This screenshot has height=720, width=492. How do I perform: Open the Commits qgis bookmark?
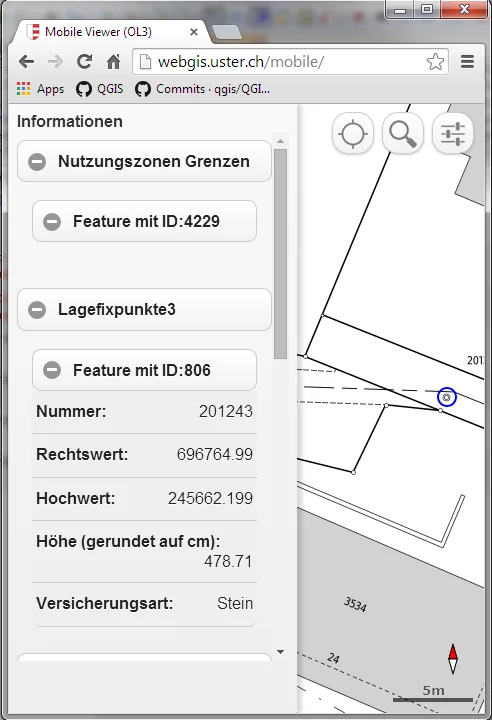[x=203, y=89]
